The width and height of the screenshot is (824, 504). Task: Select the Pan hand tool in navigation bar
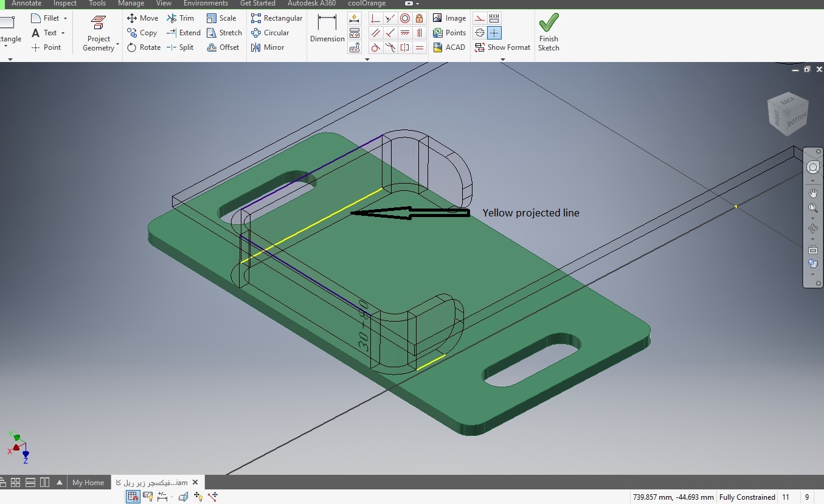(x=813, y=193)
